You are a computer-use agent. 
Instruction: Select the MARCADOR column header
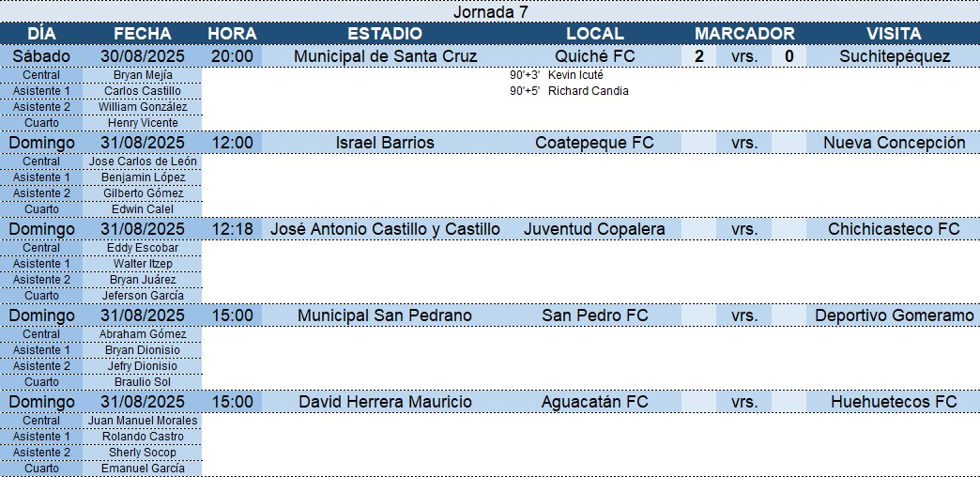743,34
